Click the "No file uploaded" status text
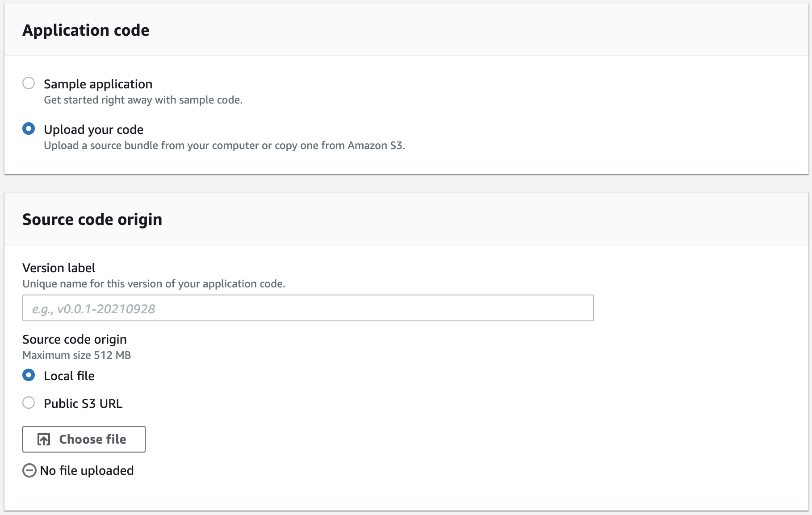The width and height of the screenshot is (812, 515). tap(87, 470)
